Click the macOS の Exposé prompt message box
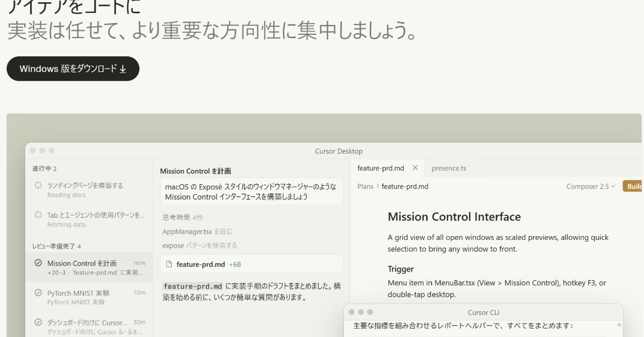 [x=252, y=192]
